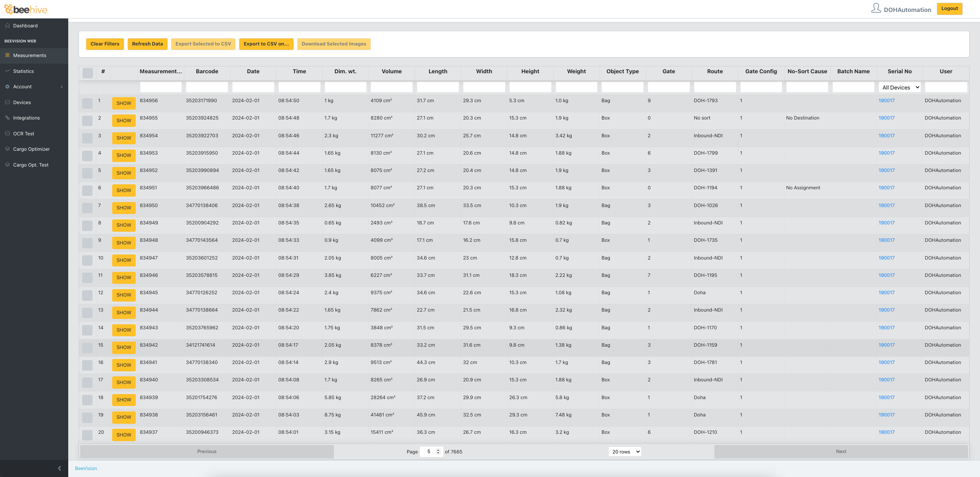Screen dimensions: 980x477
Task: Click the Refresh Data button
Action: point(147,44)
